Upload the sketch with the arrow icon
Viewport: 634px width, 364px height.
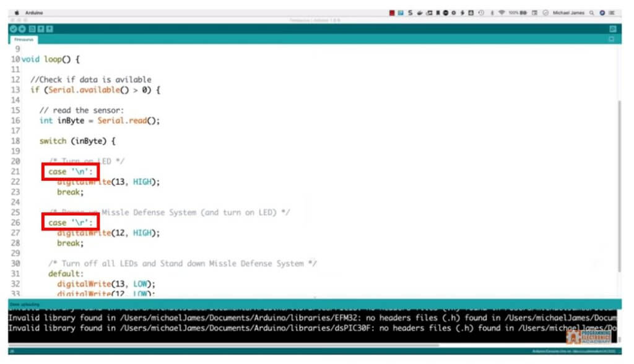coord(22,28)
